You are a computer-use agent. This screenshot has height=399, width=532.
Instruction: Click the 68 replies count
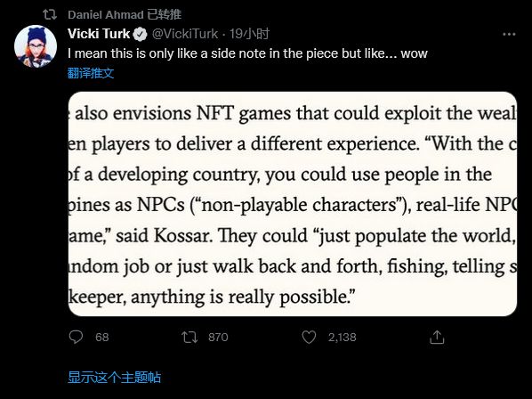tap(102, 338)
